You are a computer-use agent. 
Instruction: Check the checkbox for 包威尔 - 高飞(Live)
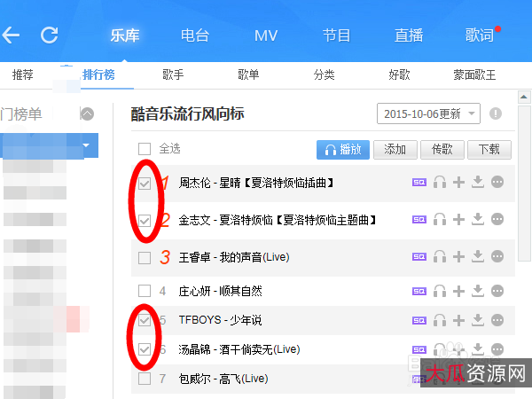pyautogui.click(x=145, y=379)
